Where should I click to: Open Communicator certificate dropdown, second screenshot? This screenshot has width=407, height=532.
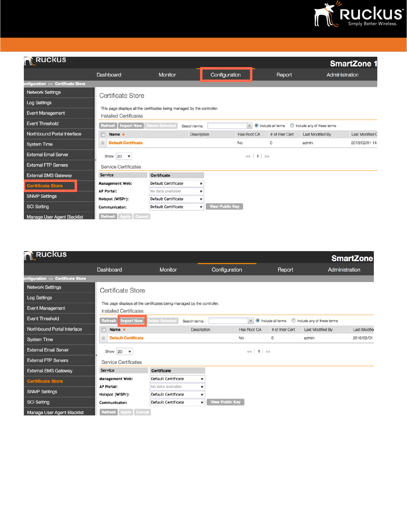tap(177, 402)
